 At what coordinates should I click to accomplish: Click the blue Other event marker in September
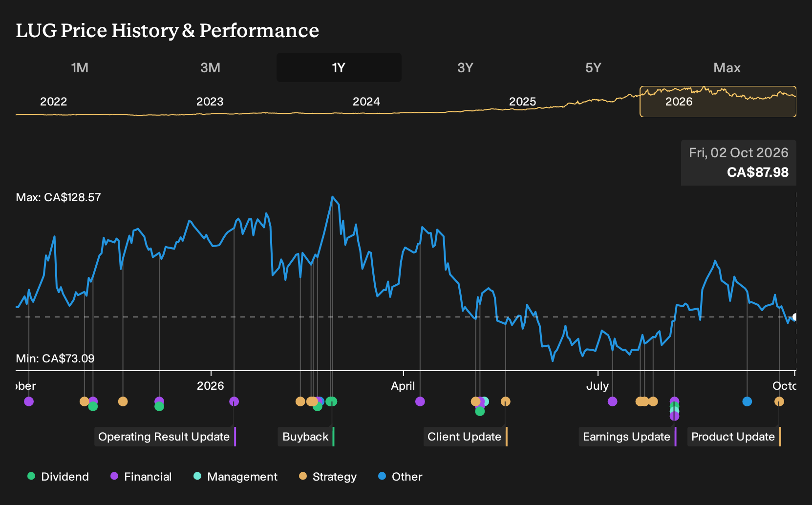click(x=747, y=401)
